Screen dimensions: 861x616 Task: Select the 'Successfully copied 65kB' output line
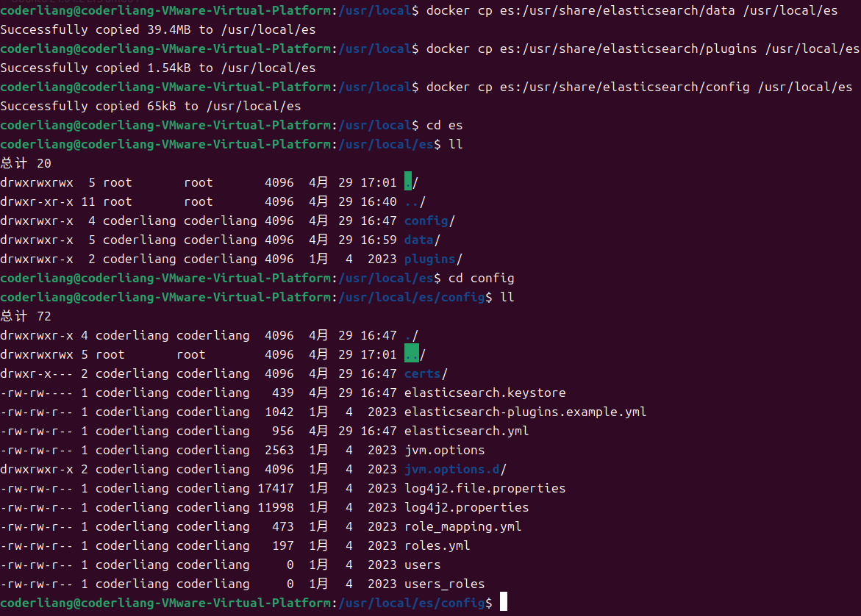(151, 107)
